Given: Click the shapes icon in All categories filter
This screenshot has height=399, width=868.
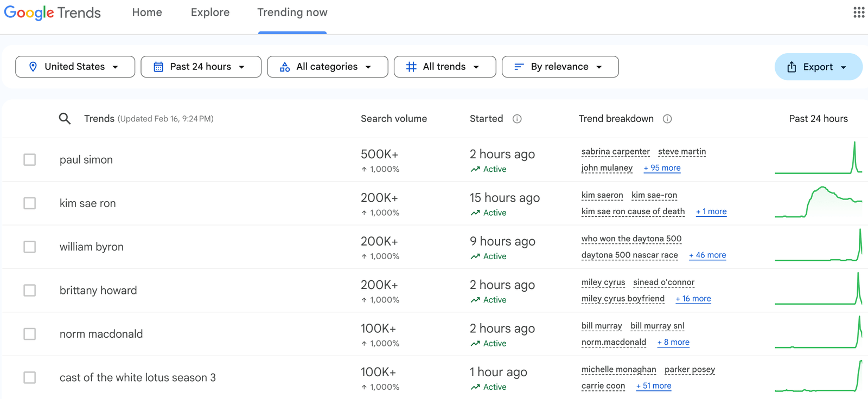Looking at the screenshot, I should [285, 67].
